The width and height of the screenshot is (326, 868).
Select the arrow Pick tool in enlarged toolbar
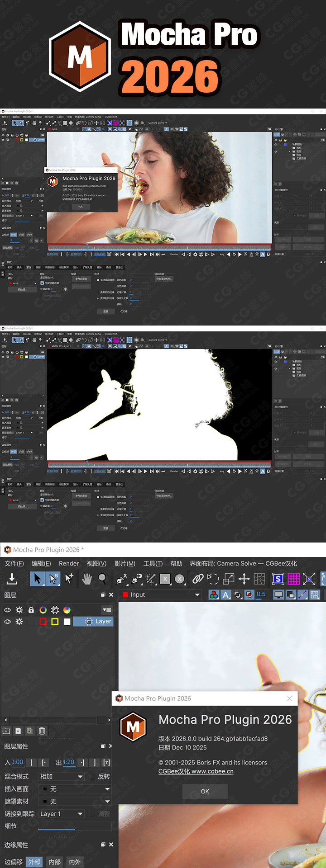(x=37, y=578)
